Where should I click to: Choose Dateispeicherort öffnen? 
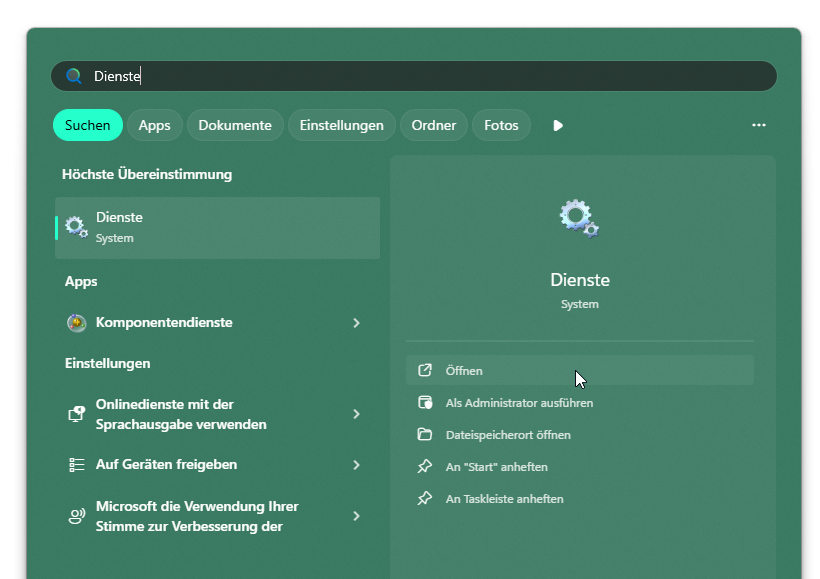pos(580,435)
